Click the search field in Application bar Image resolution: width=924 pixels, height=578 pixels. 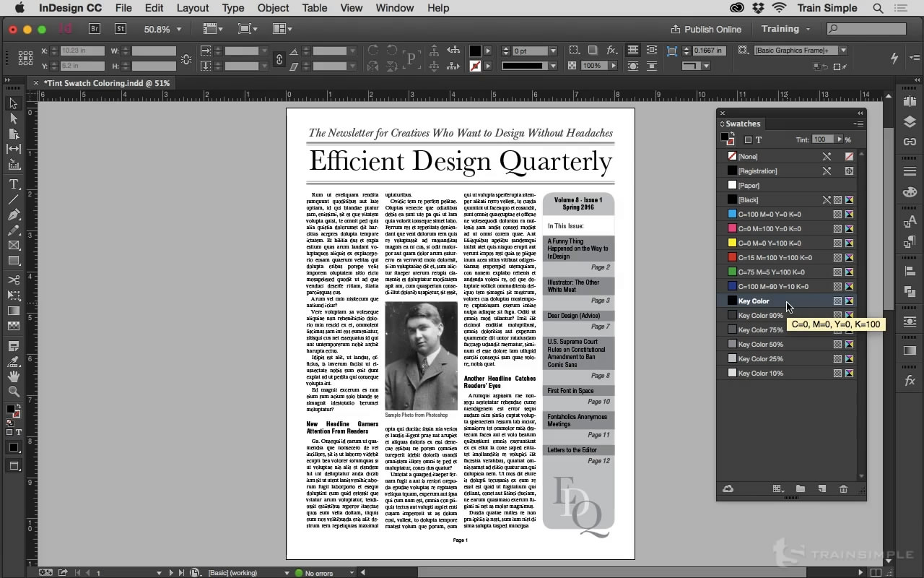coord(866,29)
